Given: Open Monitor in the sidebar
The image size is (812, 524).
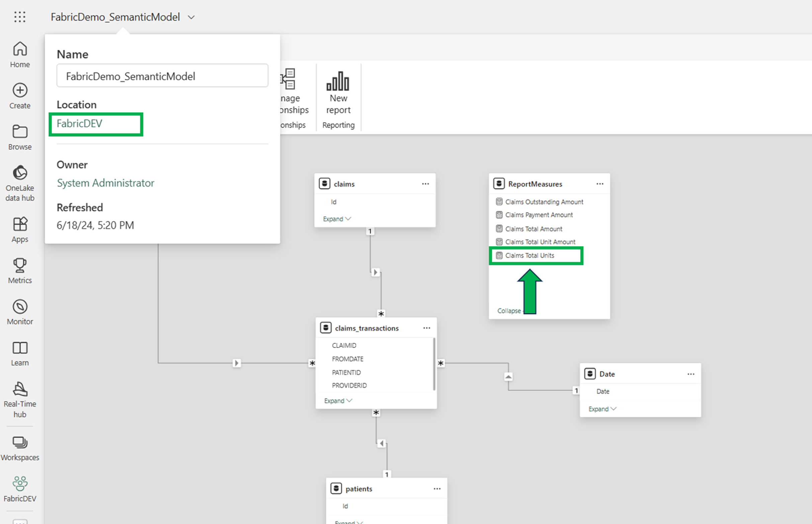Looking at the screenshot, I should click(20, 312).
